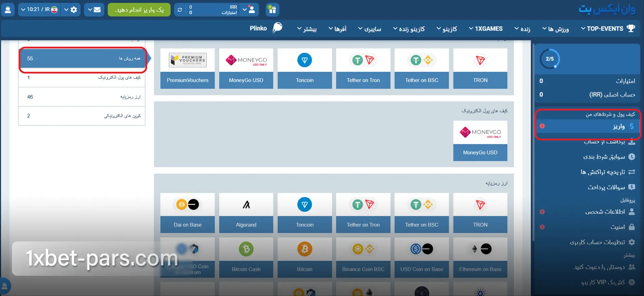Filter by ارز رمزپایه category with 46
644x296 pixels.
[82, 97]
